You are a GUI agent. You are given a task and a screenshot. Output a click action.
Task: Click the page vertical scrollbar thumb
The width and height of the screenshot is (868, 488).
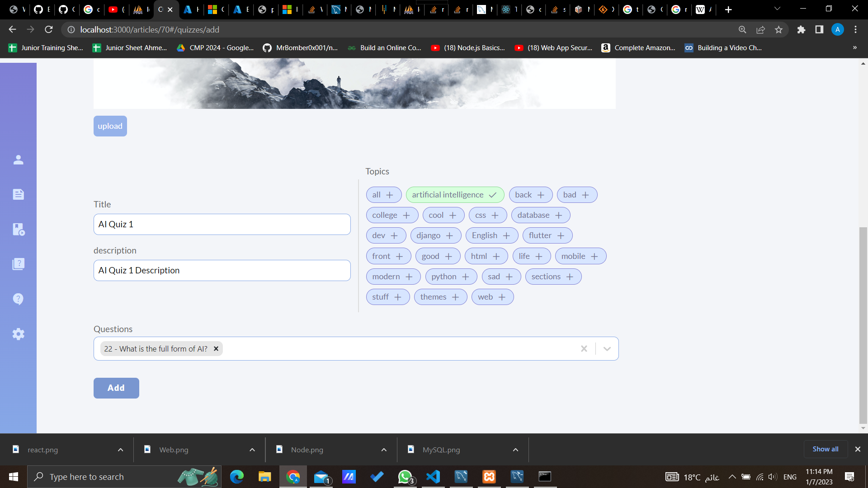863,325
